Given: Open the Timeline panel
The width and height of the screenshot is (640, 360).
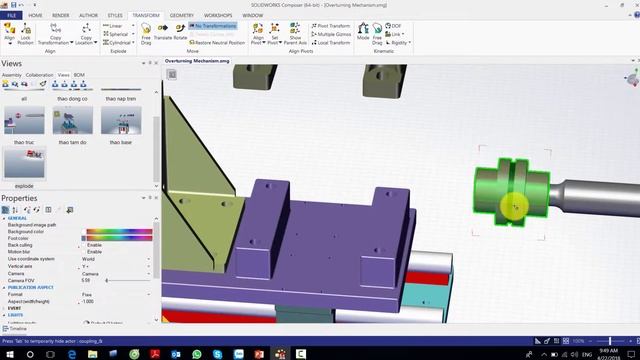Looking at the screenshot, I should pos(15,329).
